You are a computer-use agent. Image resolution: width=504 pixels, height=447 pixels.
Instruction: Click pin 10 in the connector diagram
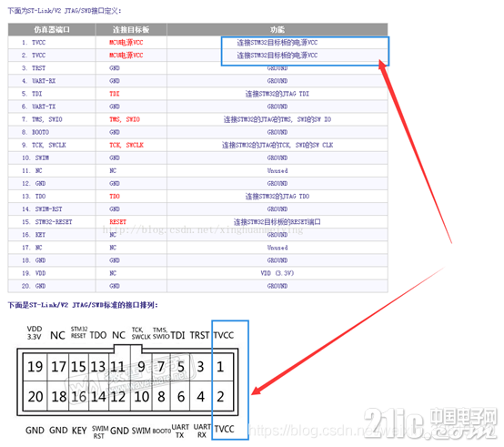tap(142, 397)
